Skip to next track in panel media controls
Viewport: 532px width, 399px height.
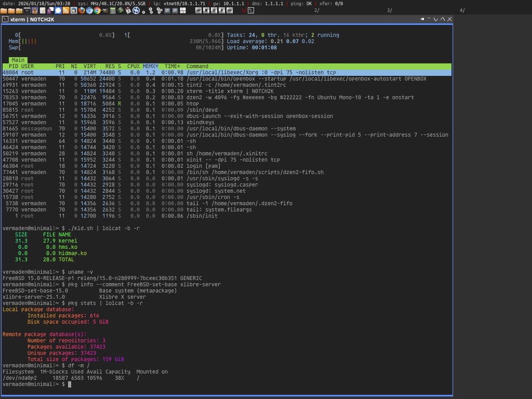point(229,10)
